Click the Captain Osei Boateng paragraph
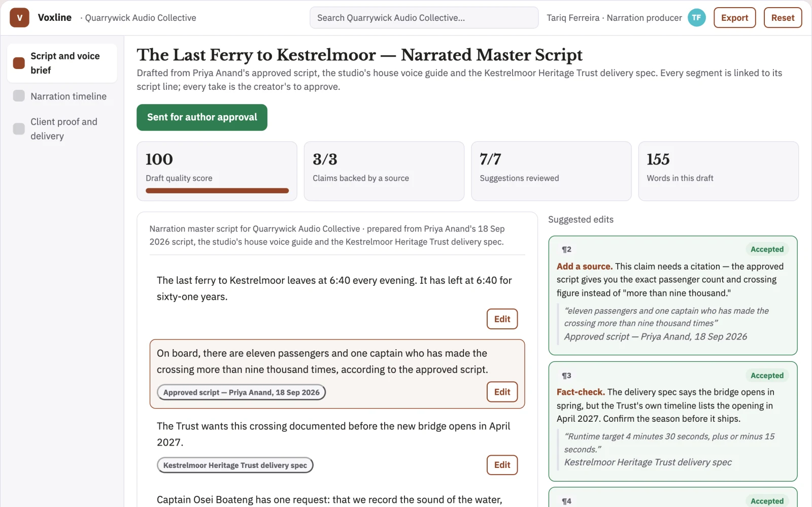 (329, 500)
